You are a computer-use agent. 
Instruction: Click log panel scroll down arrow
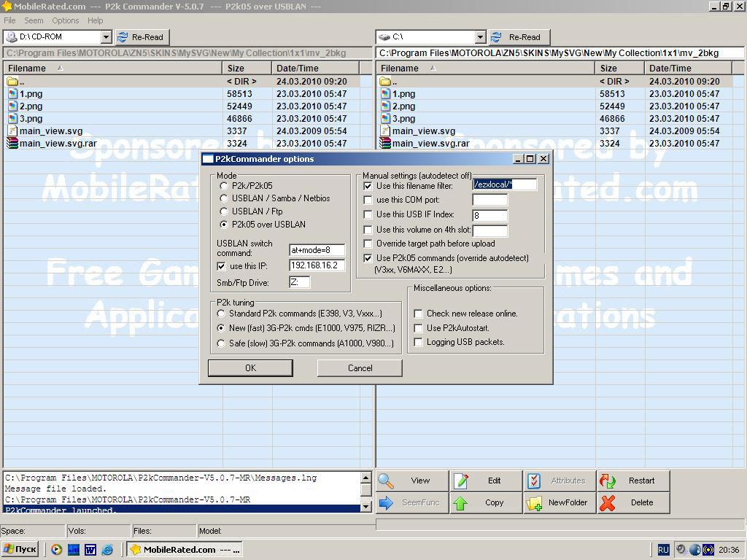366,507
